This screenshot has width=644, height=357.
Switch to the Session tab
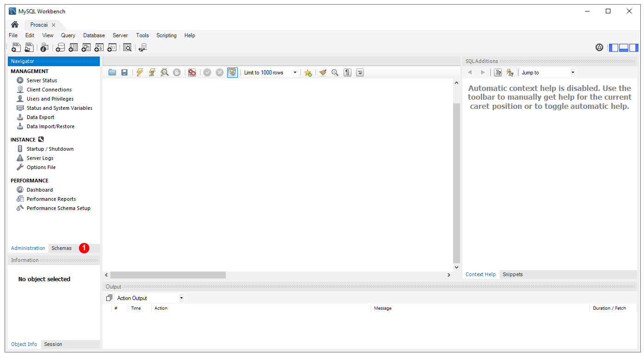(53, 344)
